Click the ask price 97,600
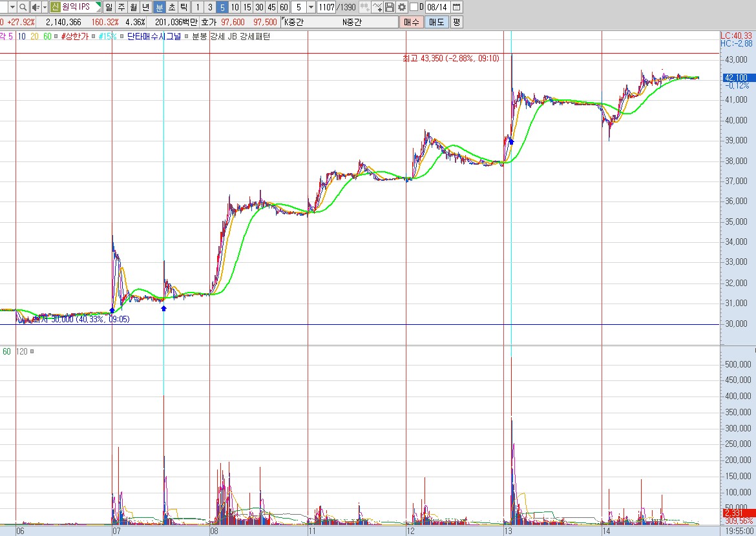 [x=233, y=22]
